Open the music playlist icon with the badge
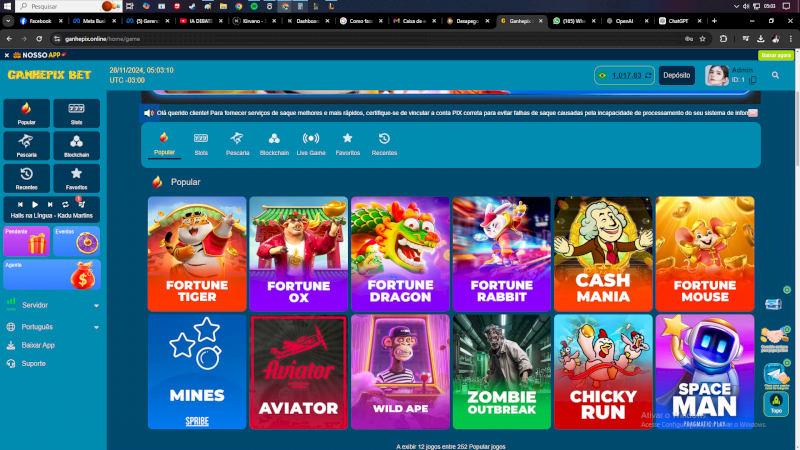 (81, 204)
